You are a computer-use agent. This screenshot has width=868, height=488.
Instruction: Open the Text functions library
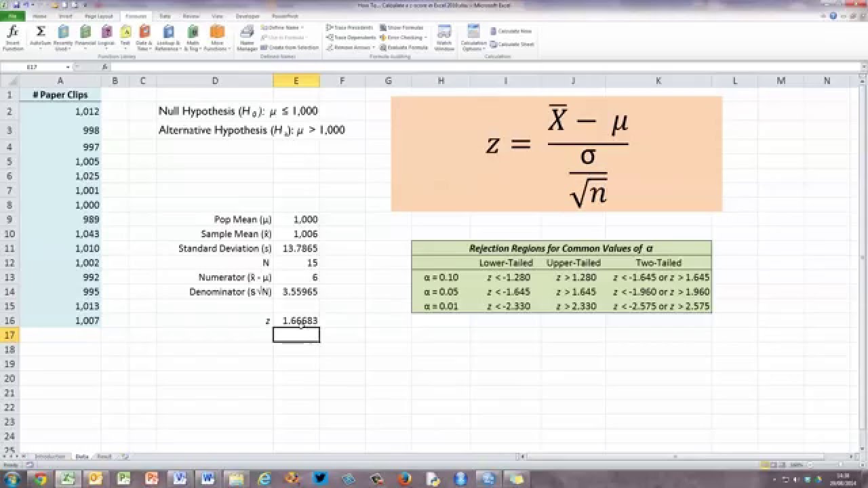coord(125,38)
